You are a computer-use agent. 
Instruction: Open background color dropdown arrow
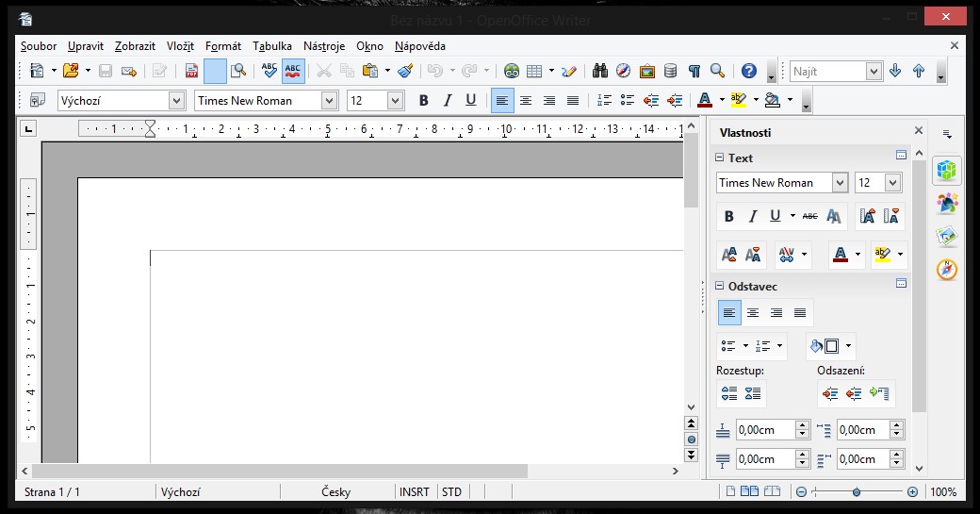[x=790, y=100]
